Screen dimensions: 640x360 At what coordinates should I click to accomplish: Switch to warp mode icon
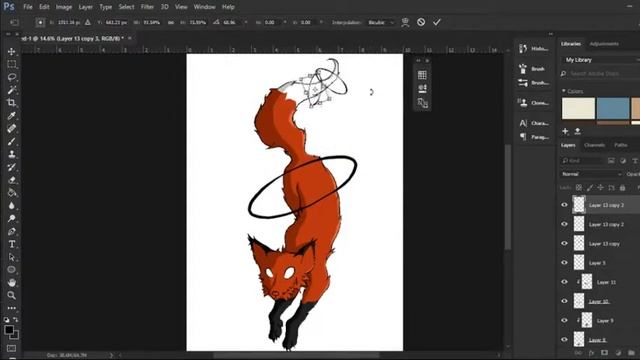[x=405, y=22]
